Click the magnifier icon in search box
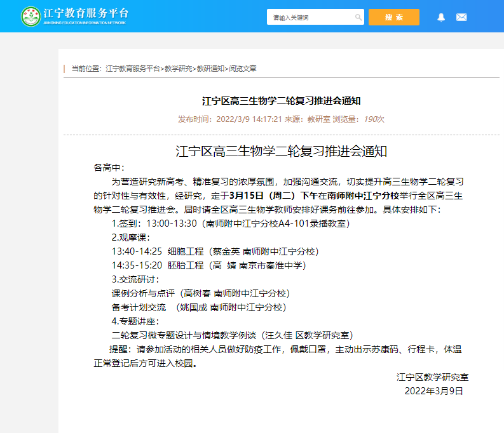This screenshot has width=504, height=433. pyautogui.click(x=358, y=17)
